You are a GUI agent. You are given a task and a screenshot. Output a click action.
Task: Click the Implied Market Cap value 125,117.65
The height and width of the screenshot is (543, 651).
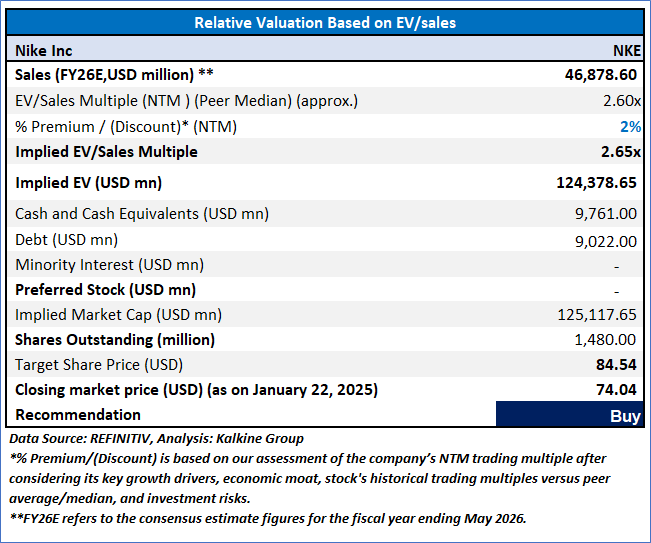coord(597,315)
